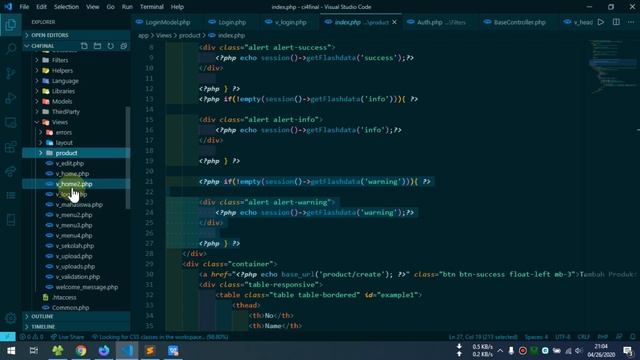Open Remote Explorer view

click(11, 122)
